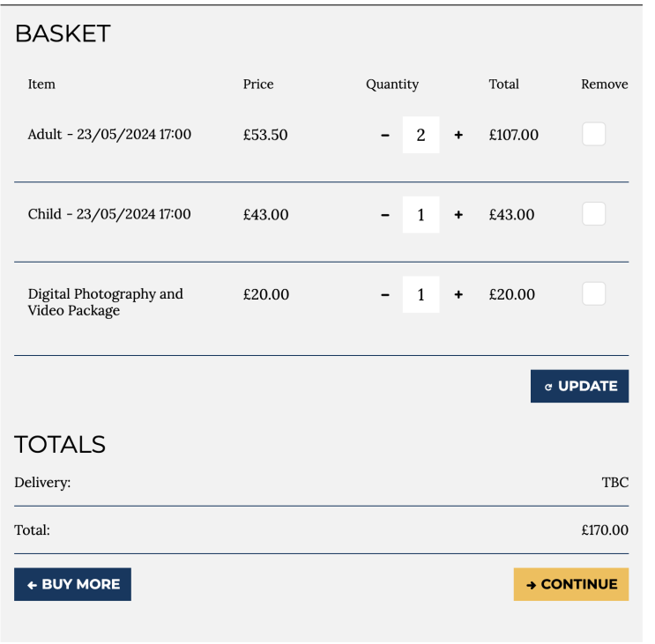Mark Digital Photography package for removal
The height and width of the screenshot is (644, 655).
click(x=594, y=294)
